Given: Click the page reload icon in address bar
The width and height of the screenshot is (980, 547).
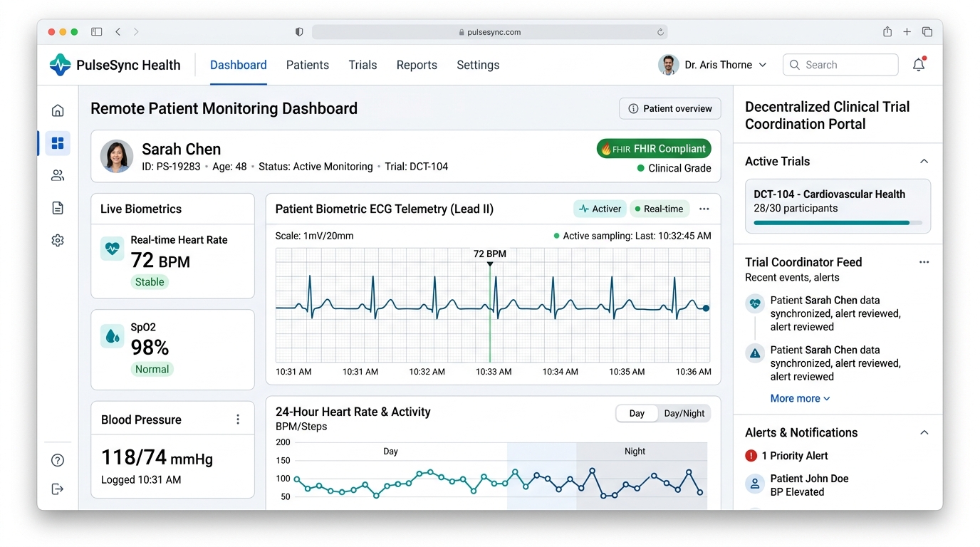Looking at the screenshot, I should tap(660, 32).
